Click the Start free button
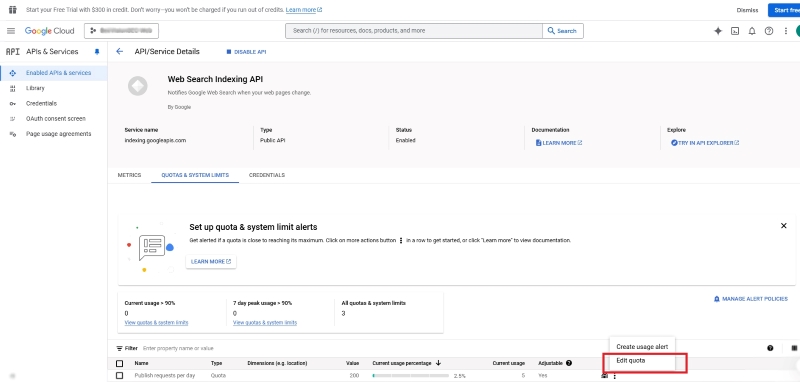Image resolution: width=800 pixels, height=382 pixels. point(785,10)
